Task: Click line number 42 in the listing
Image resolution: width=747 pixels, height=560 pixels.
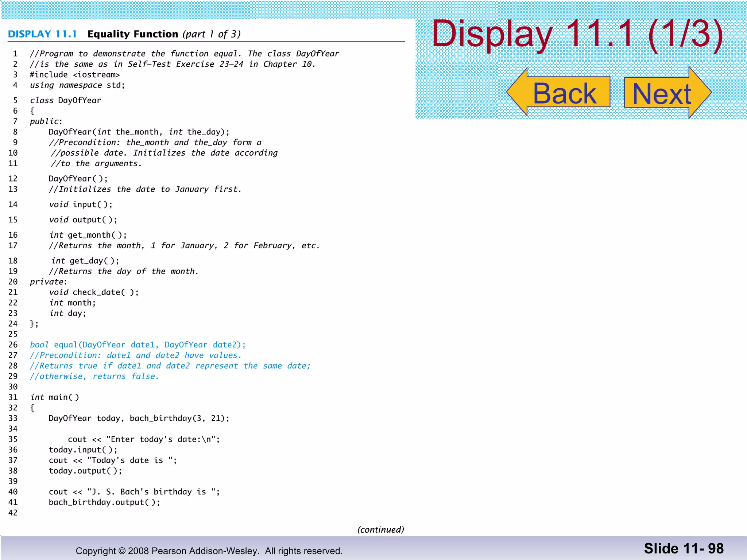Action: point(13,513)
